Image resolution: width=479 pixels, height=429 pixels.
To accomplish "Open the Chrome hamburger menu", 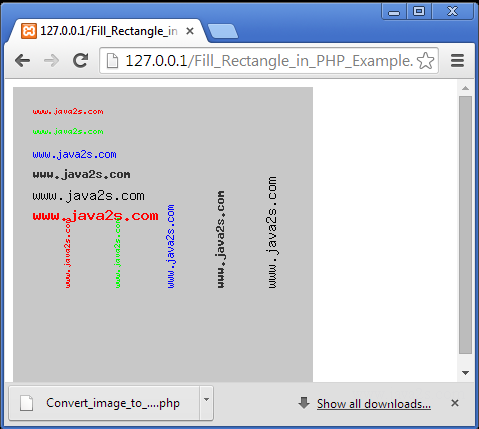I will point(457,61).
